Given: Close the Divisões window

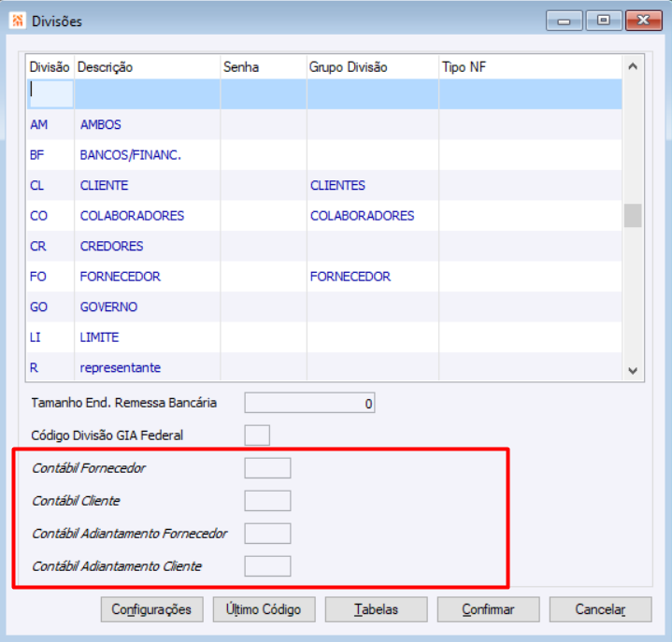Looking at the screenshot, I should pyautogui.click(x=644, y=21).
